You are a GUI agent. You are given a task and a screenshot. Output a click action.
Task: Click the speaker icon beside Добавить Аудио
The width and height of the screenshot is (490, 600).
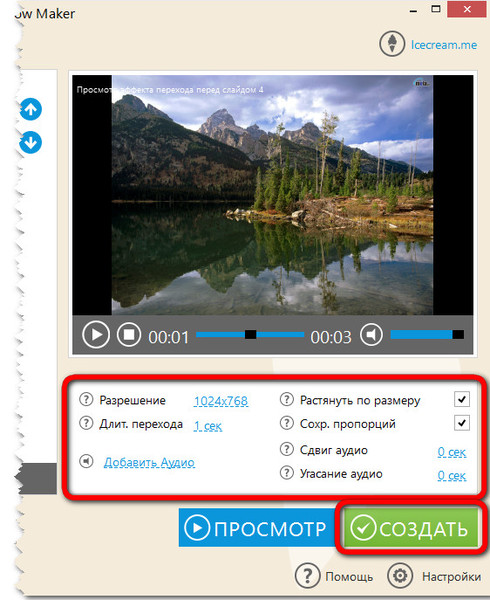[x=86, y=461]
